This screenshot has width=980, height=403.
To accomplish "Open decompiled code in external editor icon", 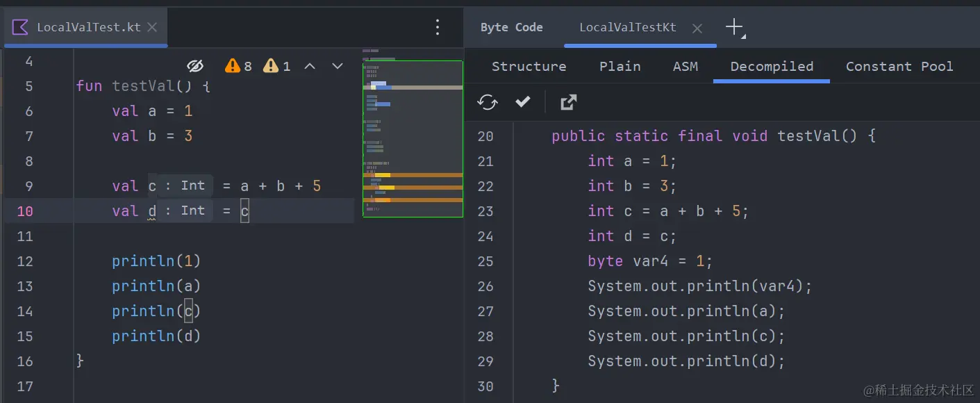I will coord(568,102).
